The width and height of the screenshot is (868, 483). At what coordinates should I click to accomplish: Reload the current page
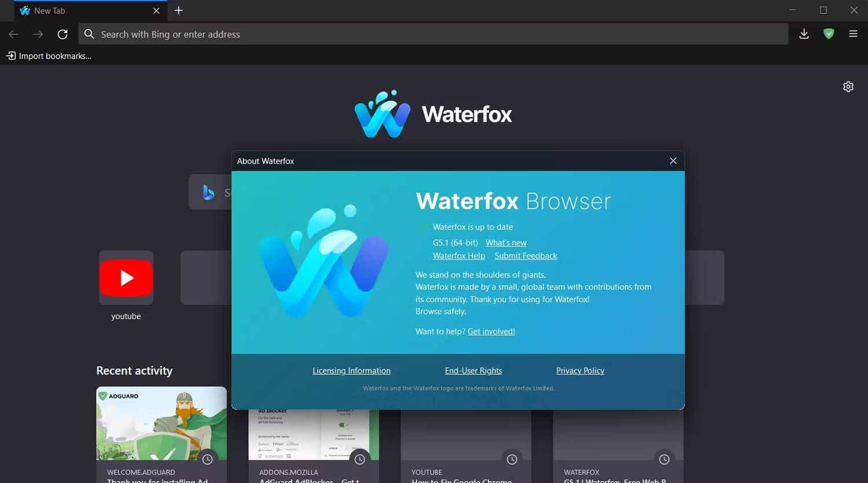pos(62,34)
